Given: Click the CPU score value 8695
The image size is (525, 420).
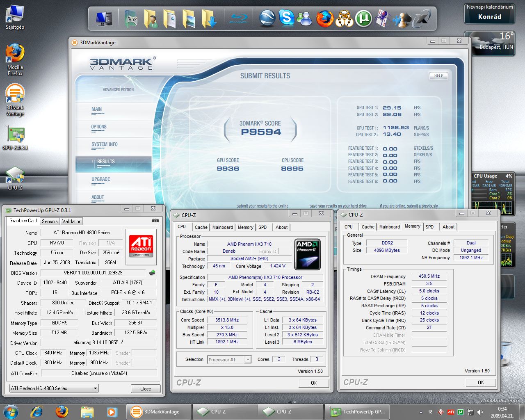Looking at the screenshot, I should point(292,169).
